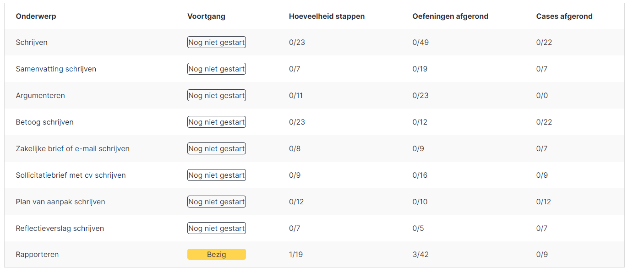Open the Schrijven subject row
This screenshot has height=273, width=644.
pos(32,43)
